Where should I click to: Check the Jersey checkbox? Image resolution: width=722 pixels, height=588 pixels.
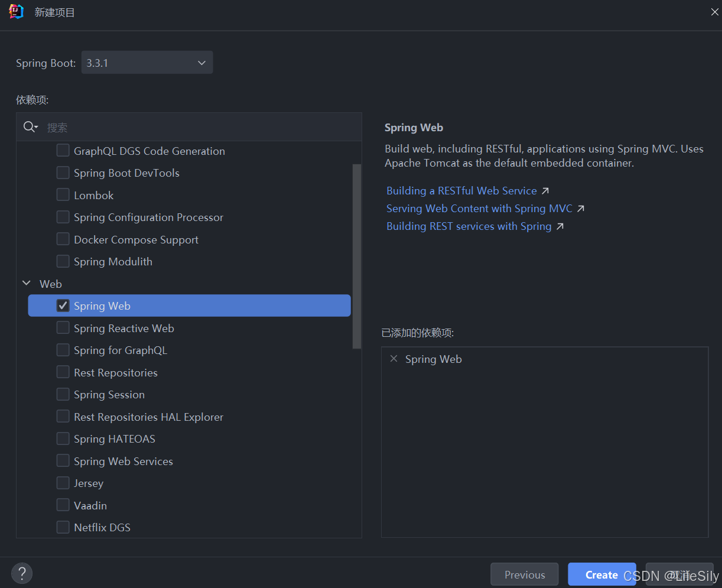[x=63, y=483]
